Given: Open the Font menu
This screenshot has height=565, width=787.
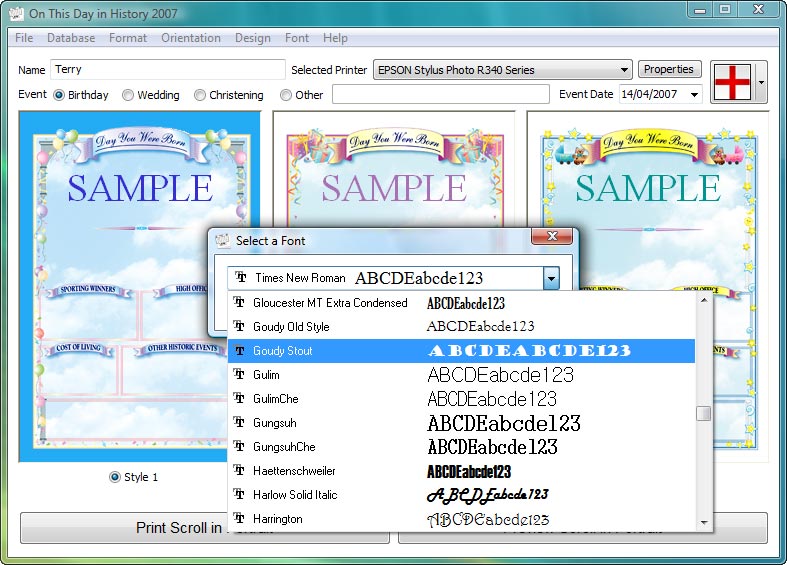Looking at the screenshot, I should click(x=297, y=38).
